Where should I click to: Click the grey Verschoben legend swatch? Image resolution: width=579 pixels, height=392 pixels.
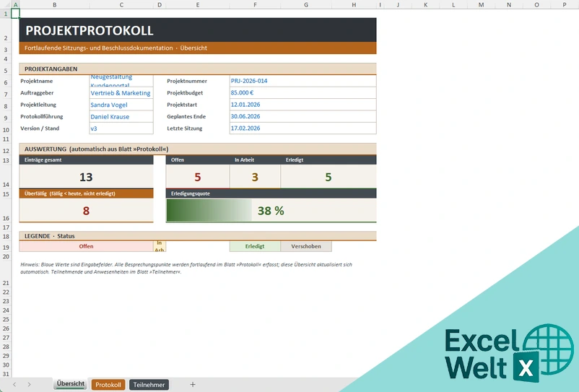[306, 246]
